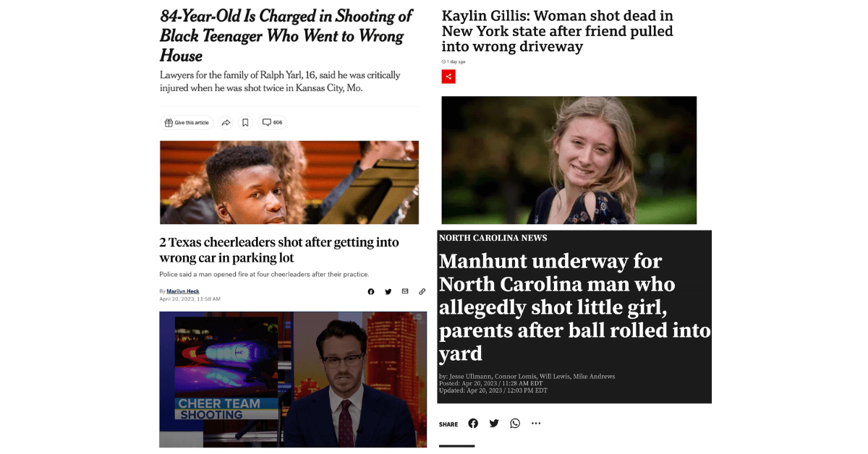Image resolution: width=868 pixels, height=454 pixels.
Task: Bookmark the Ralph Yarl article
Action: pyautogui.click(x=245, y=123)
